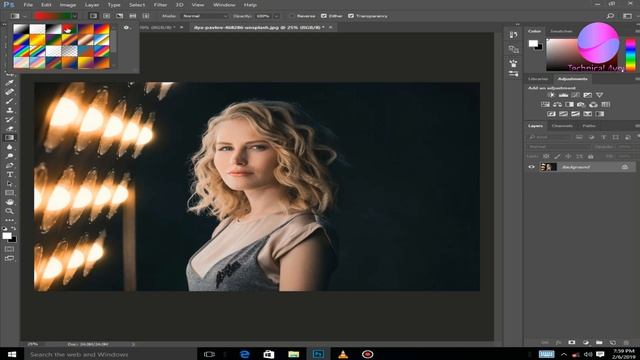This screenshot has height=360, width=640.
Task: Toggle Quick Mask mode icon
Action: point(9,249)
